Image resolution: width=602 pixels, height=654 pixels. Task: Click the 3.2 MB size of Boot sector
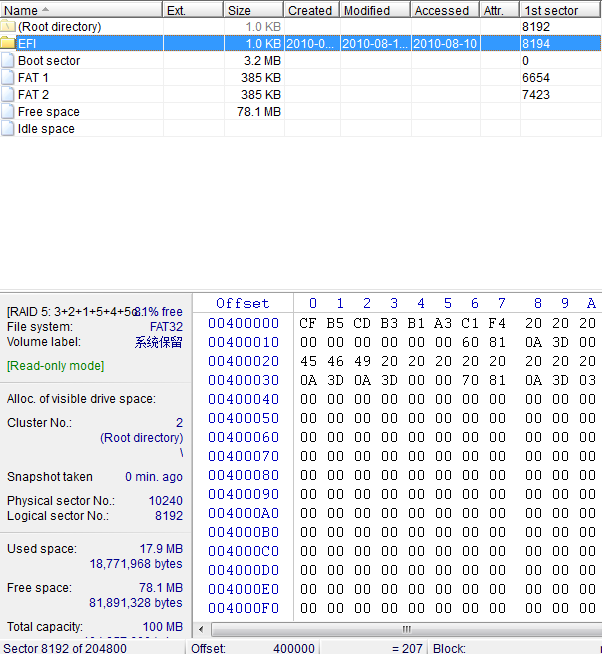pyautogui.click(x=262, y=61)
